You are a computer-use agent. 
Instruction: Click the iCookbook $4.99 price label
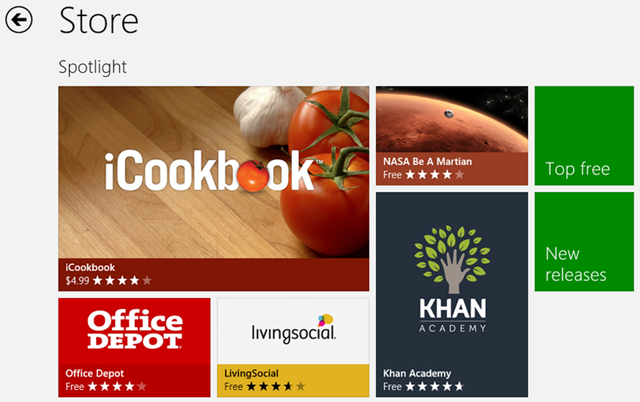coord(77,281)
